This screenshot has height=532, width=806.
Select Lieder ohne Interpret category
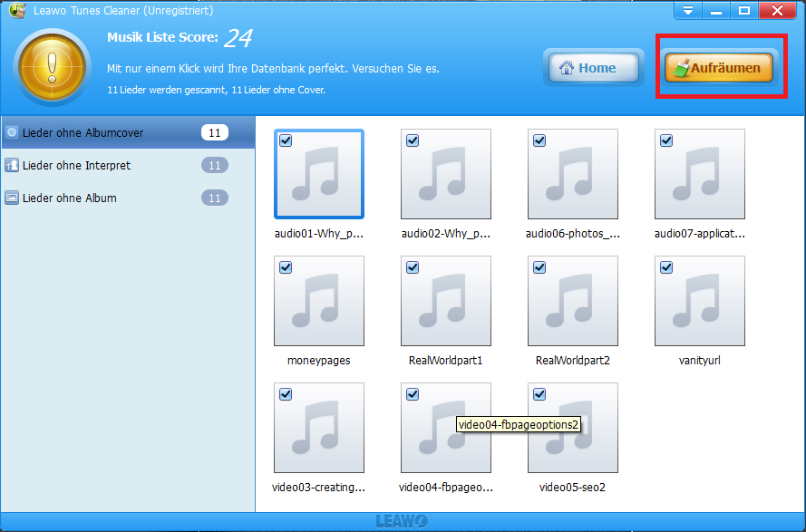[128, 166]
